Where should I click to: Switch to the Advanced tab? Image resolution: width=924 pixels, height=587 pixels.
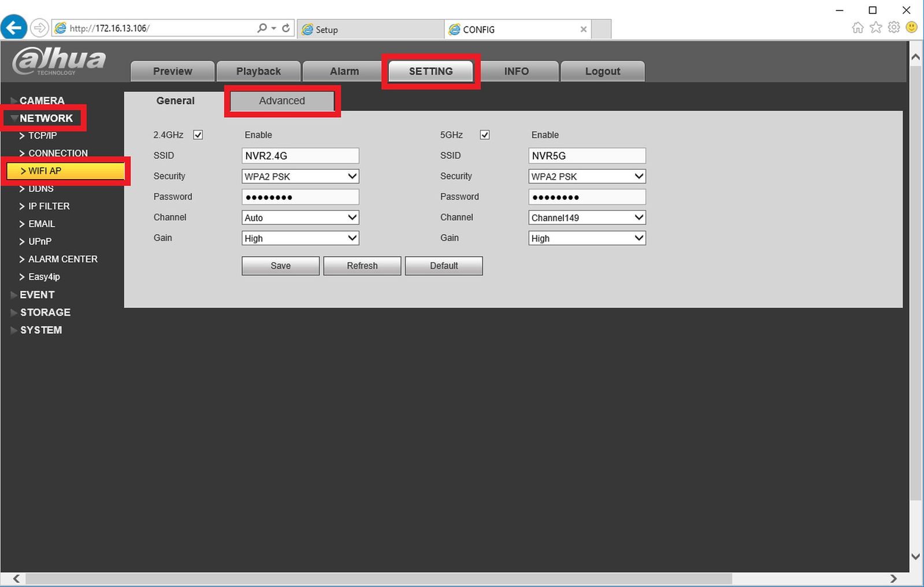[x=282, y=101]
